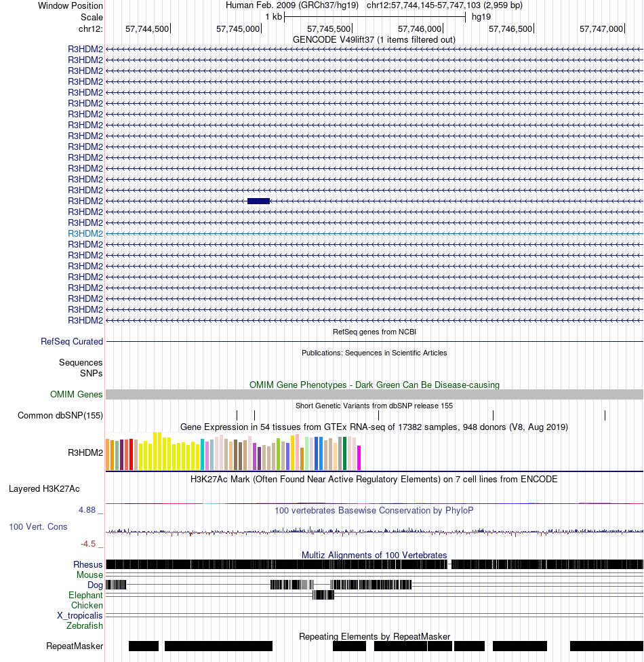
Task: Click the middle dbSNP variant tick
Action: pyautogui.click(x=378, y=415)
